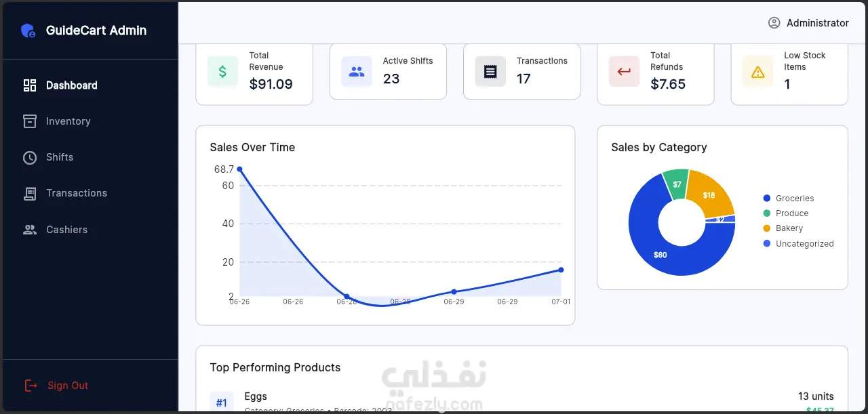The image size is (868, 414).
Task: Click the Administrator account label
Action: pos(818,23)
